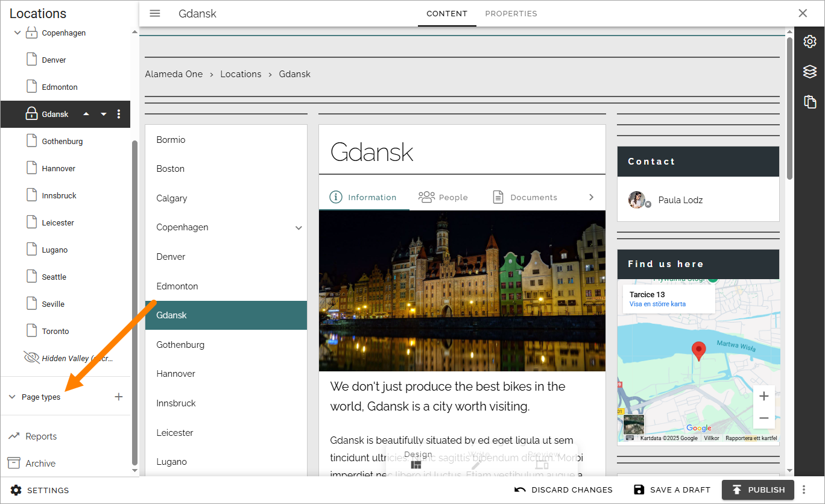Go to Locations in breadcrumb

241,74
